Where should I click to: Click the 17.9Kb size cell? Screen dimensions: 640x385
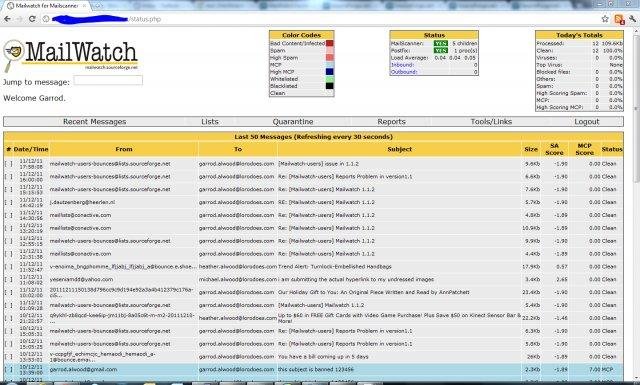(531, 267)
